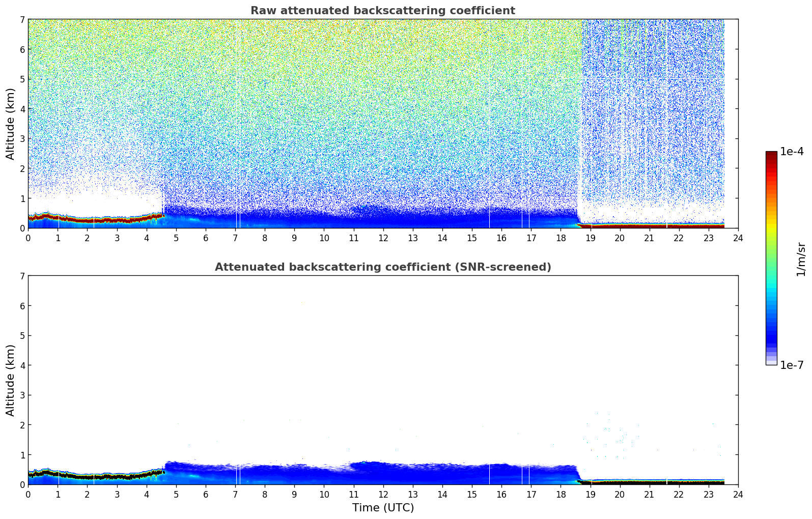Screen dimensions: 812x519
Task: Click the dark red fog layer near 21 UTC, top plot
Action: click(x=649, y=226)
